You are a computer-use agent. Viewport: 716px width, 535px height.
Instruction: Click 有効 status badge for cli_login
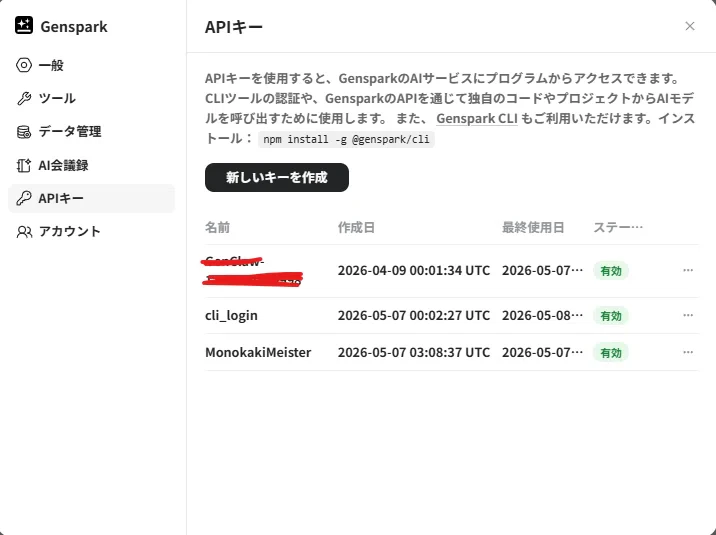pos(611,315)
